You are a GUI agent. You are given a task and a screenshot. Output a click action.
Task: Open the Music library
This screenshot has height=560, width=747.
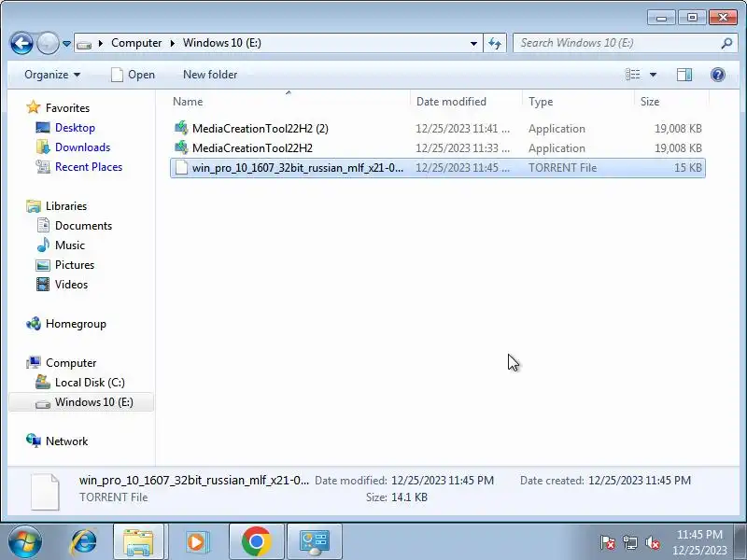coord(69,245)
